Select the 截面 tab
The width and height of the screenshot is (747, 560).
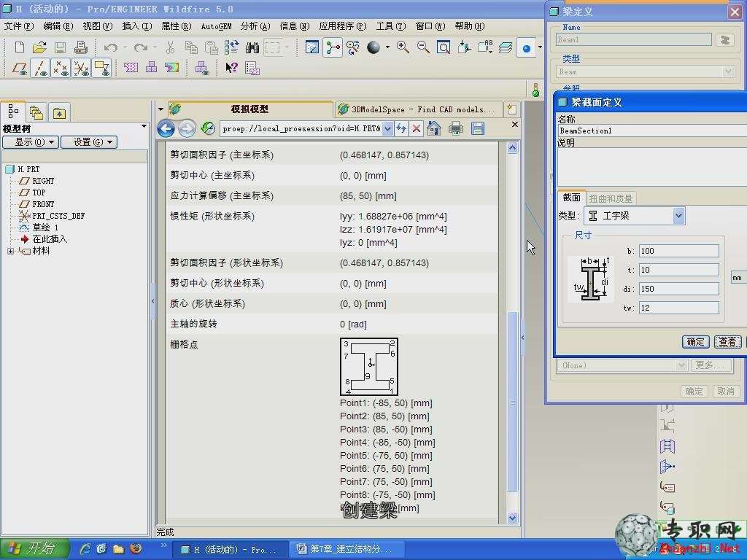[x=571, y=198]
